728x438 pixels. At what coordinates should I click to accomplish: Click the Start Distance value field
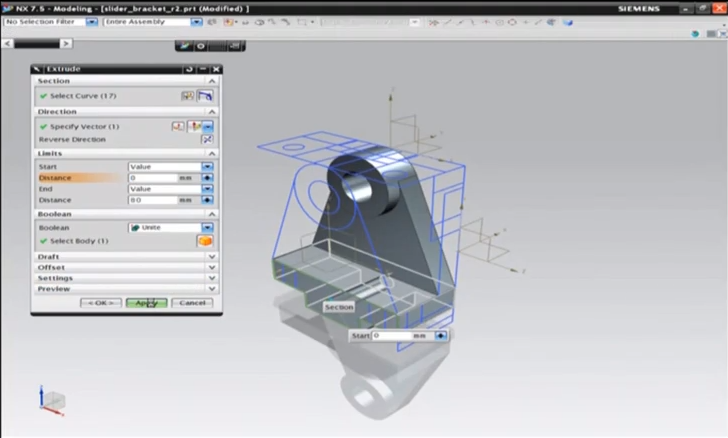pyautogui.click(x=153, y=178)
